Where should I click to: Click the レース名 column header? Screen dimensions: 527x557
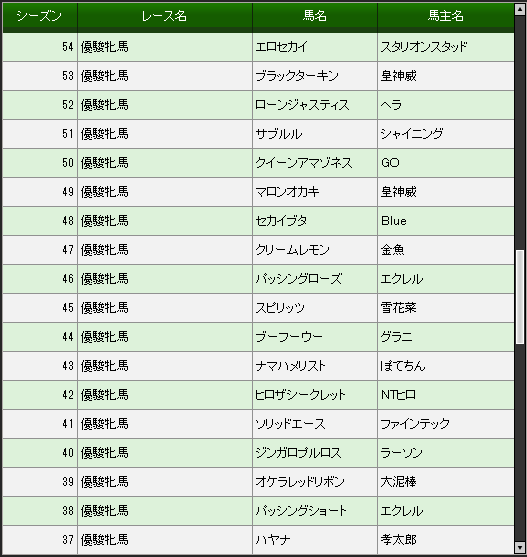pyautogui.click(x=165, y=16)
